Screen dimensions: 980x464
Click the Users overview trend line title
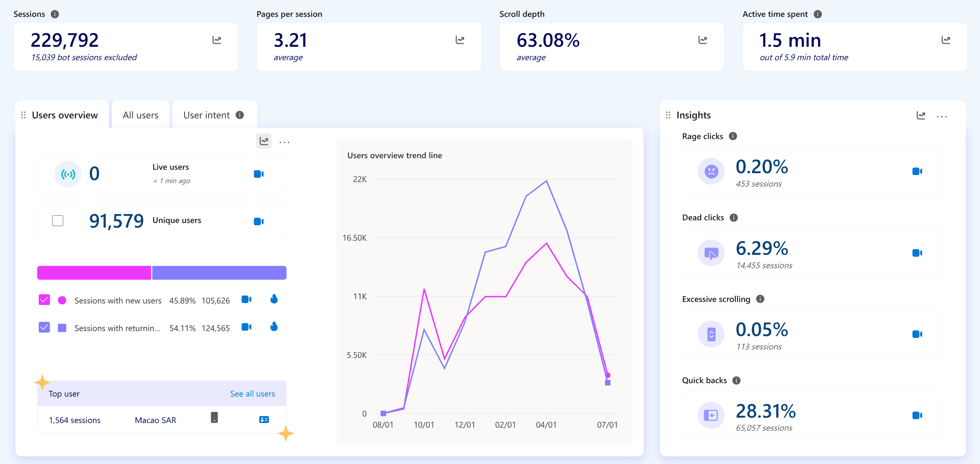[x=395, y=155]
